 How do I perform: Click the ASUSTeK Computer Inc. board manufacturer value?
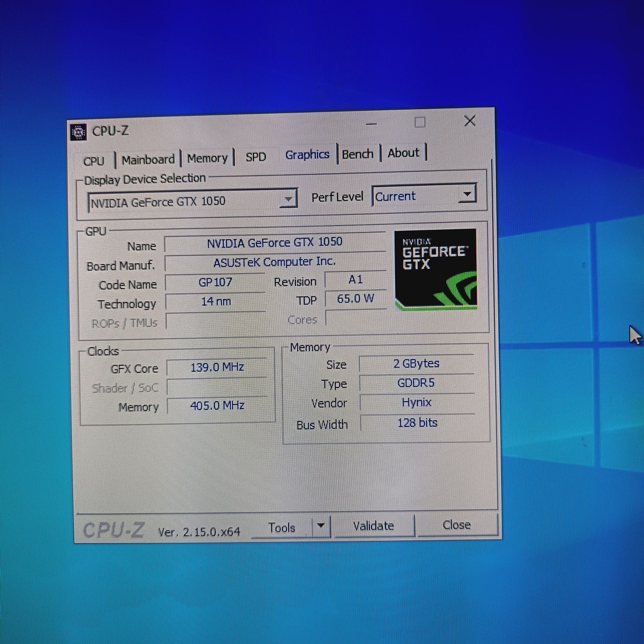(275, 262)
